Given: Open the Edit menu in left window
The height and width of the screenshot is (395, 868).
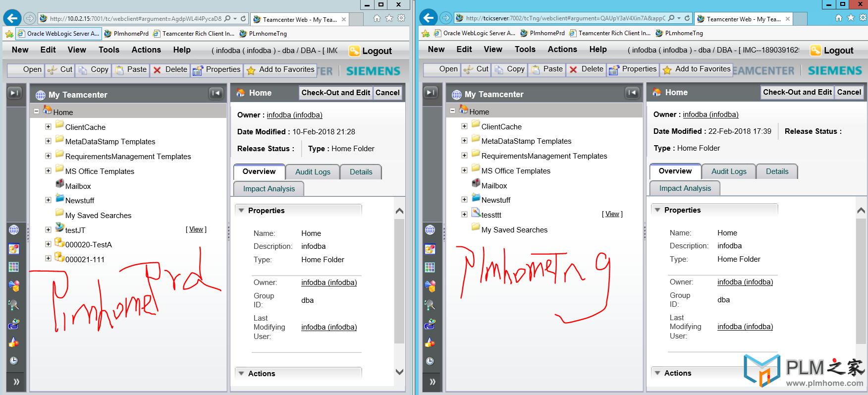Looking at the screenshot, I should (48, 50).
